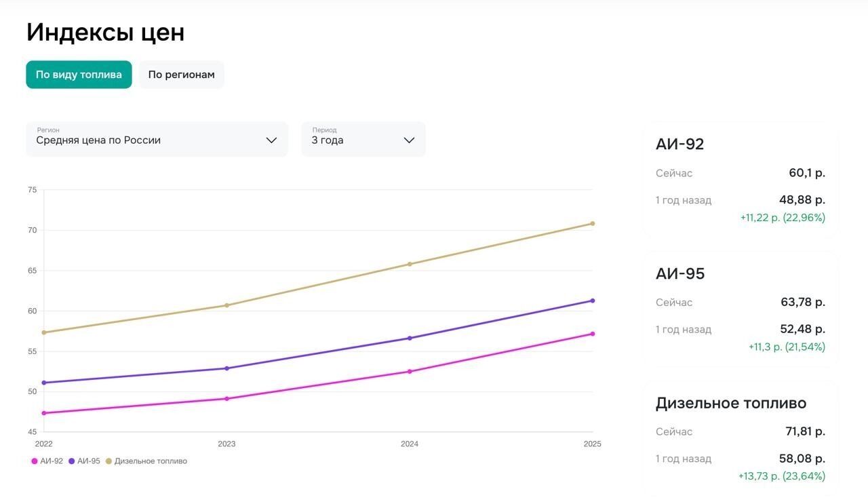
Task: Click the chevron arrow in the region selector
Action: click(271, 140)
